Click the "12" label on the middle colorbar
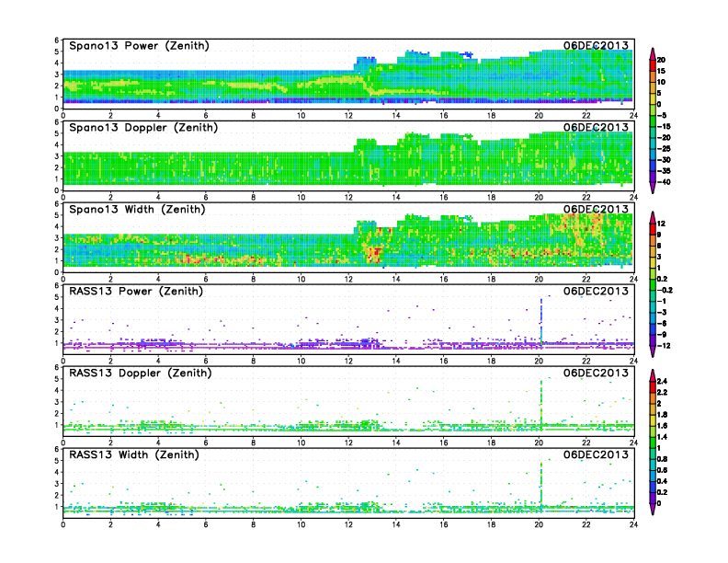The height and width of the screenshot is (563, 728). (x=661, y=224)
